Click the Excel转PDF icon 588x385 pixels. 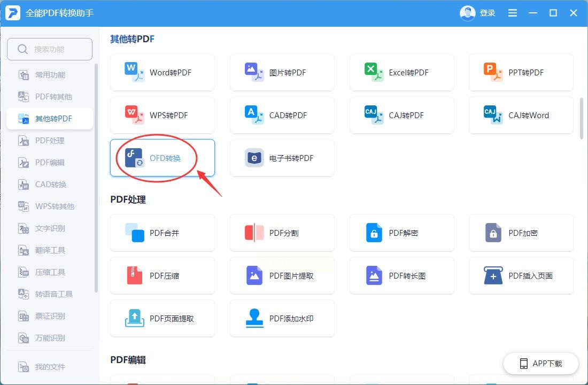pyautogui.click(x=374, y=72)
